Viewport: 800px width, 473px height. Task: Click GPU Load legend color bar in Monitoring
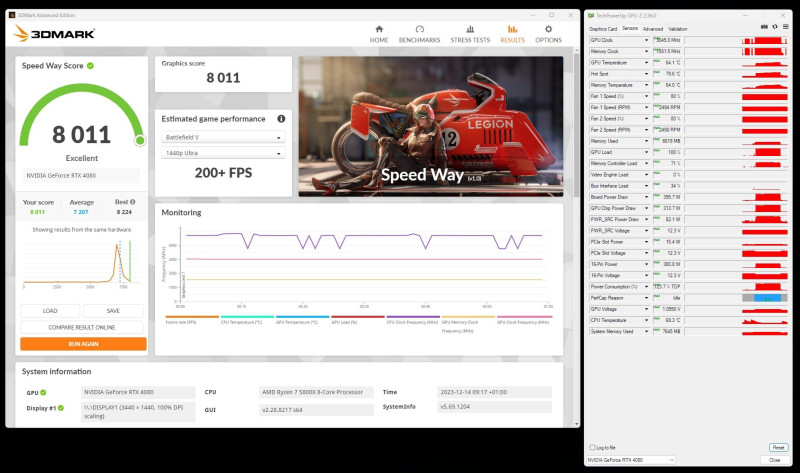(x=358, y=317)
